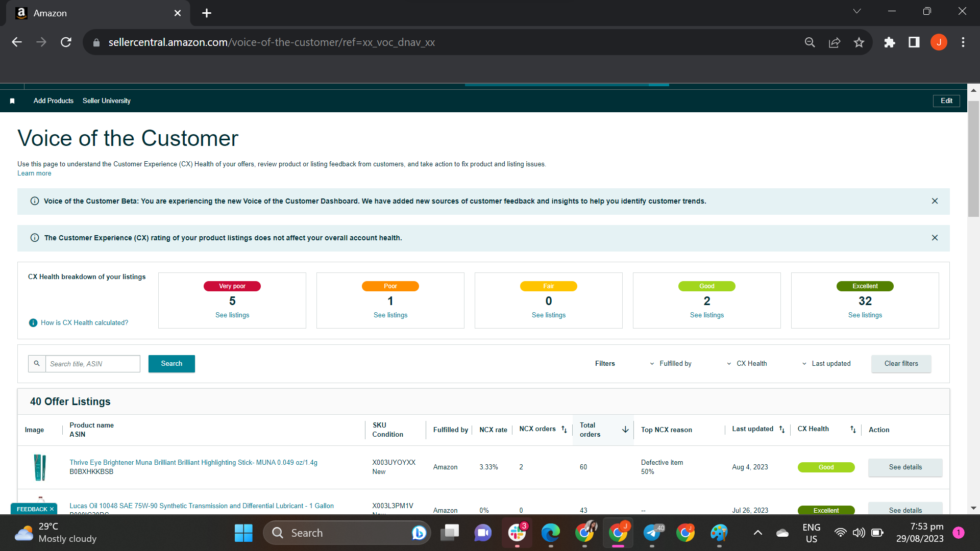Open the Slack taskbar app
The image size is (980, 551).
coord(517,533)
